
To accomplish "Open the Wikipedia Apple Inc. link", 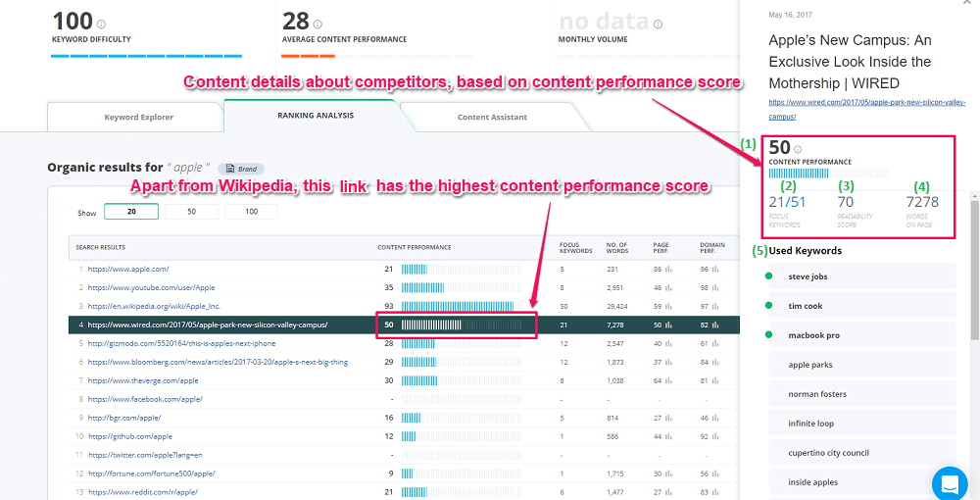I will point(154,306).
